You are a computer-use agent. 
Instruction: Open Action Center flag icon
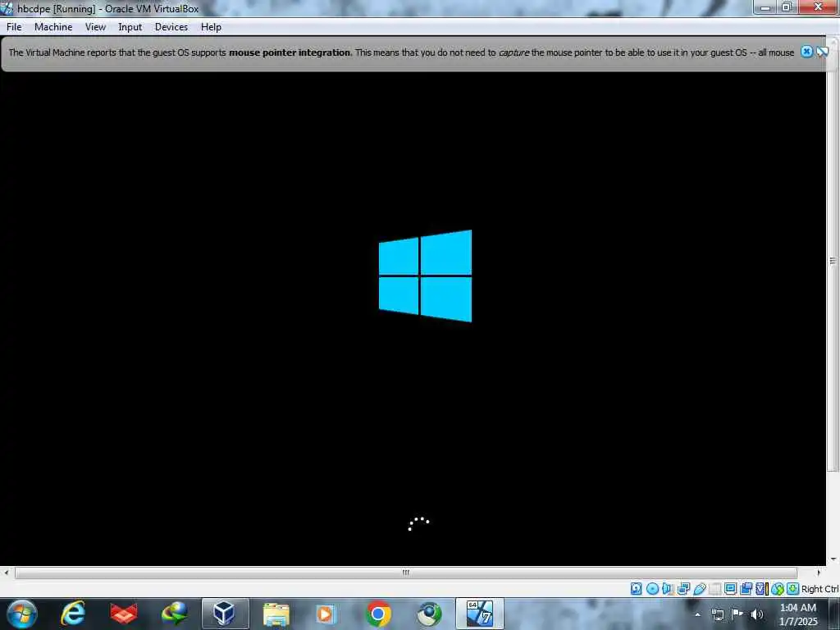pyautogui.click(x=737, y=614)
